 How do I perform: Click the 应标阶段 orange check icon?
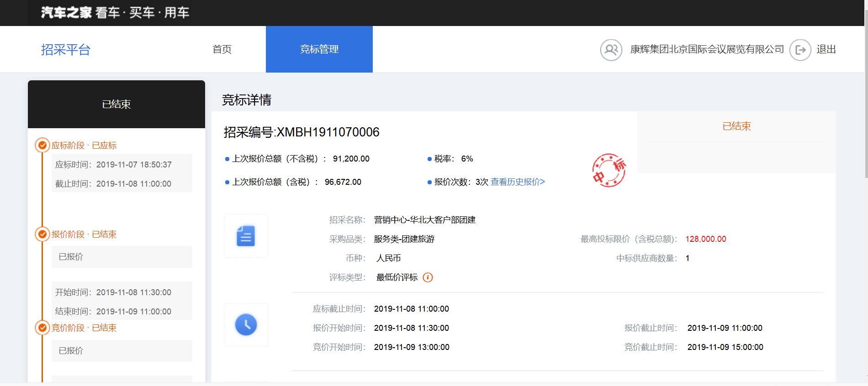coord(42,146)
